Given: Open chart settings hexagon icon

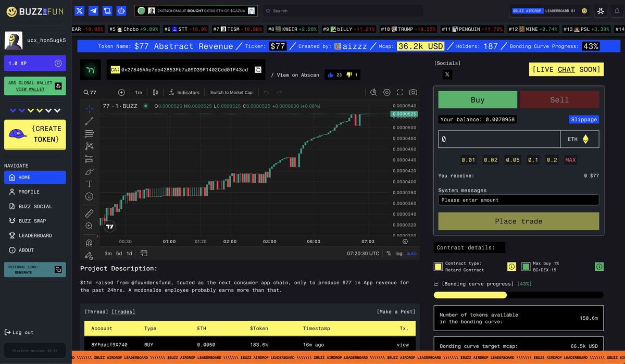Looking at the screenshot, I should tap(387, 92).
